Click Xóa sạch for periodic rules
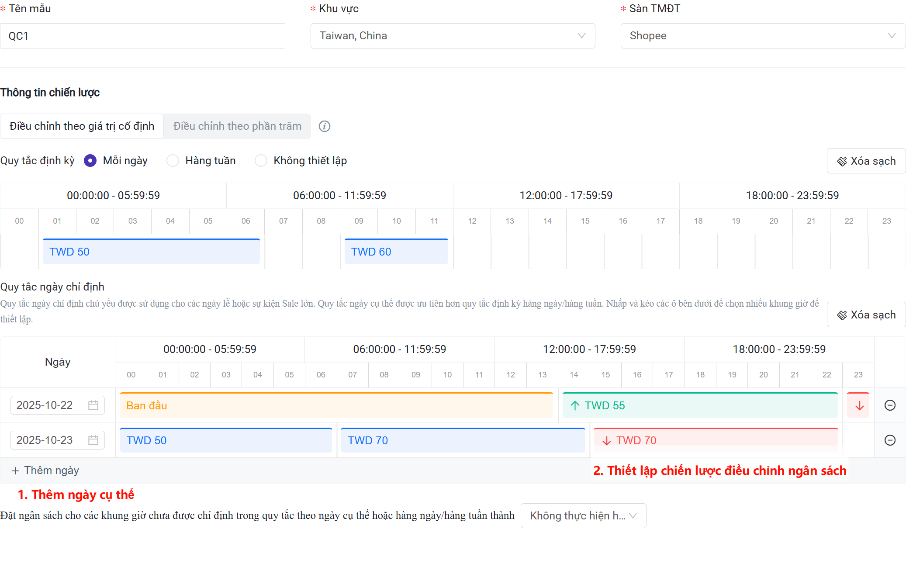The image size is (906, 588). [x=866, y=161]
